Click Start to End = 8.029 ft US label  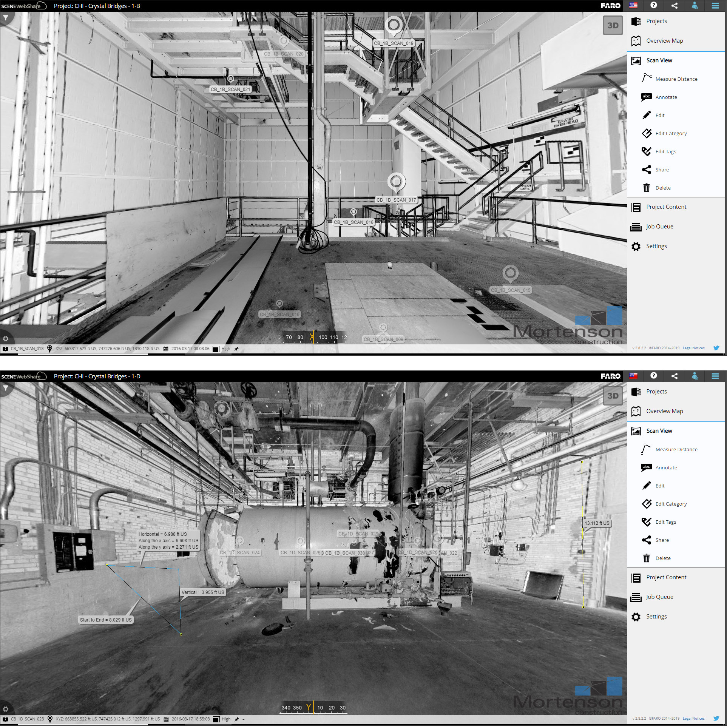point(106,620)
